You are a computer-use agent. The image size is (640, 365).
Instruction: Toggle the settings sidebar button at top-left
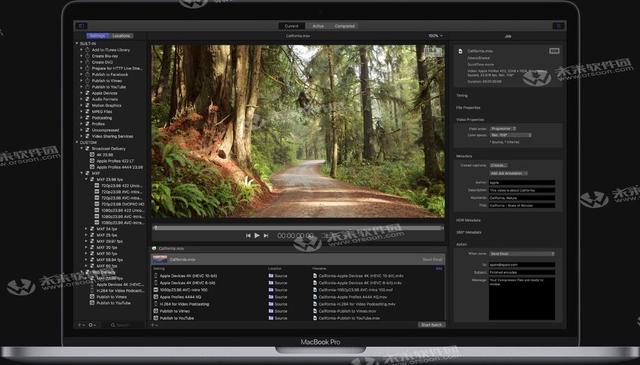[x=81, y=26]
